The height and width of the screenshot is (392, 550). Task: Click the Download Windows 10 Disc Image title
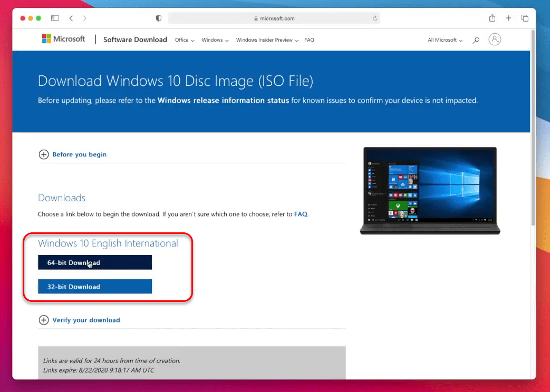[x=176, y=81]
